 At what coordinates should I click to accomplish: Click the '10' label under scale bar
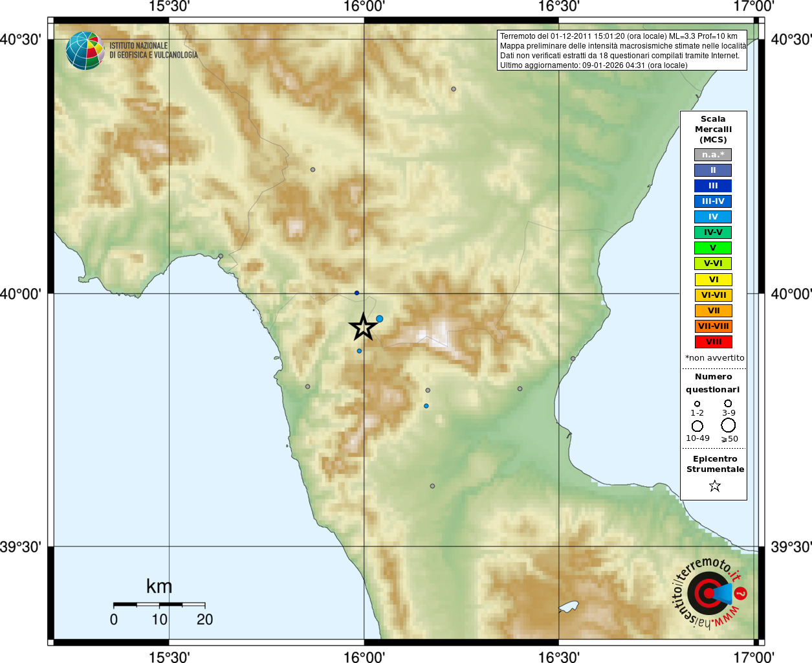point(160,620)
